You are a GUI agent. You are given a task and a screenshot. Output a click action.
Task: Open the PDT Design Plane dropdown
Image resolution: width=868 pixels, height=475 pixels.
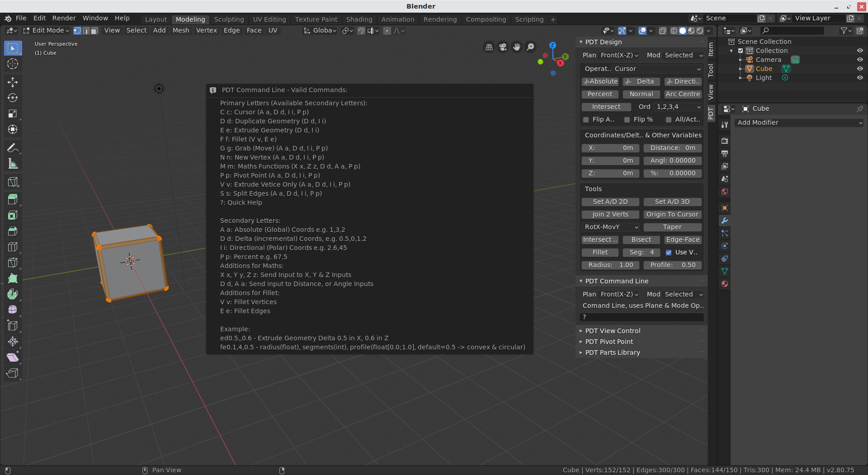619,55
